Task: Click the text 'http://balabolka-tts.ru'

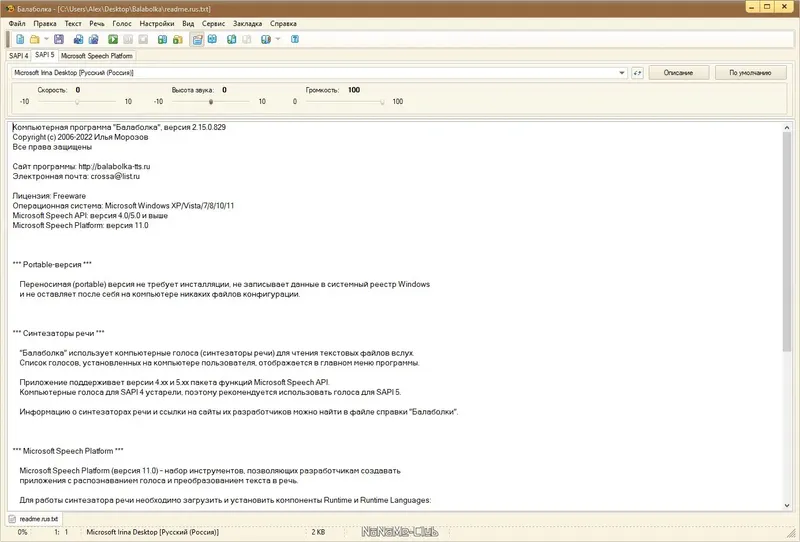Action: (114, 166)
